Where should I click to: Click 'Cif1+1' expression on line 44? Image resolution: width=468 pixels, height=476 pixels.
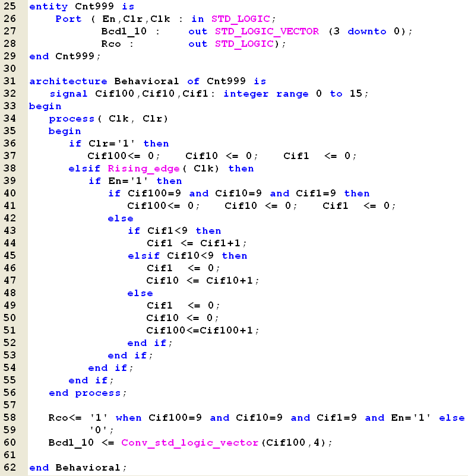pos(220,243)
